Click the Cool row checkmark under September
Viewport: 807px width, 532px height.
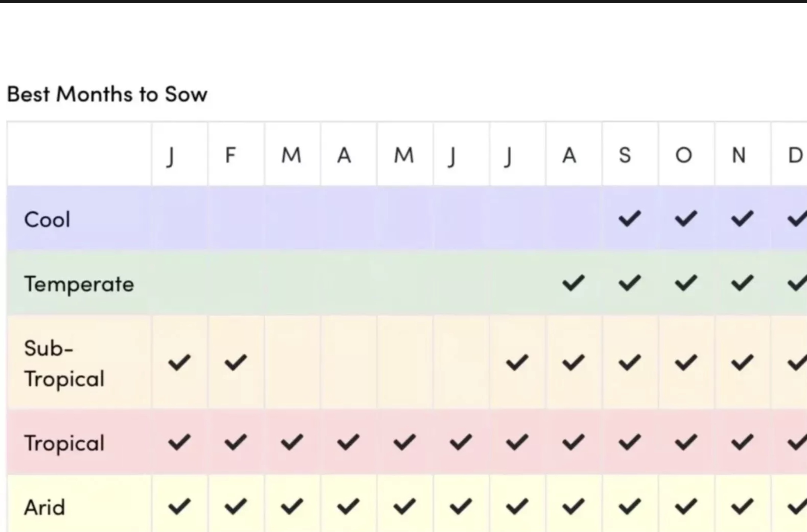[x=630, y=219]
